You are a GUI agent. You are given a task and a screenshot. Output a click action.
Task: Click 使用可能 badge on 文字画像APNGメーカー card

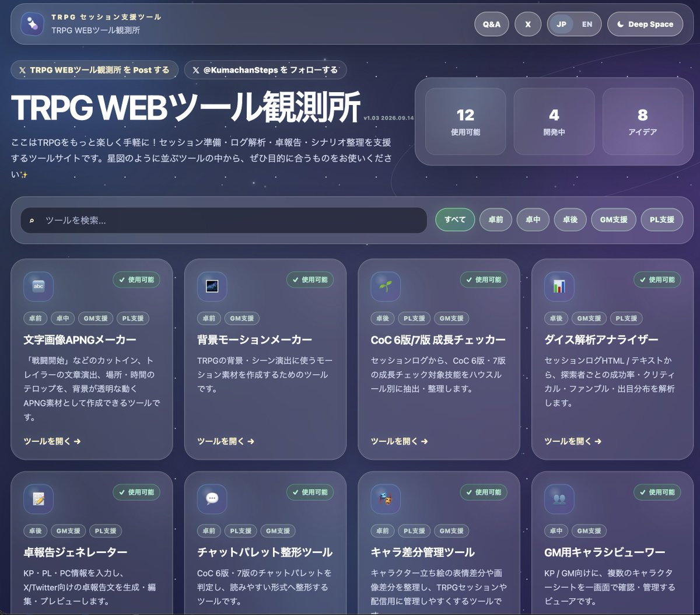coord(136,280)
